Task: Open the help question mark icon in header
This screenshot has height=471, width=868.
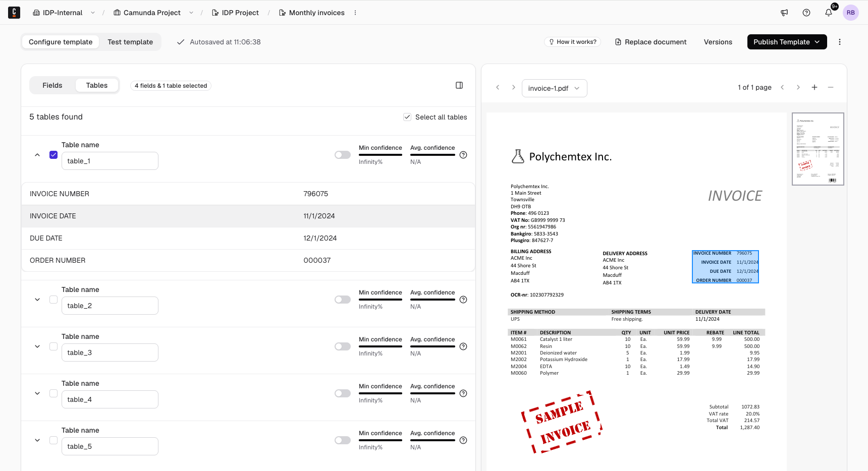Action: click(x=806, y=13)
